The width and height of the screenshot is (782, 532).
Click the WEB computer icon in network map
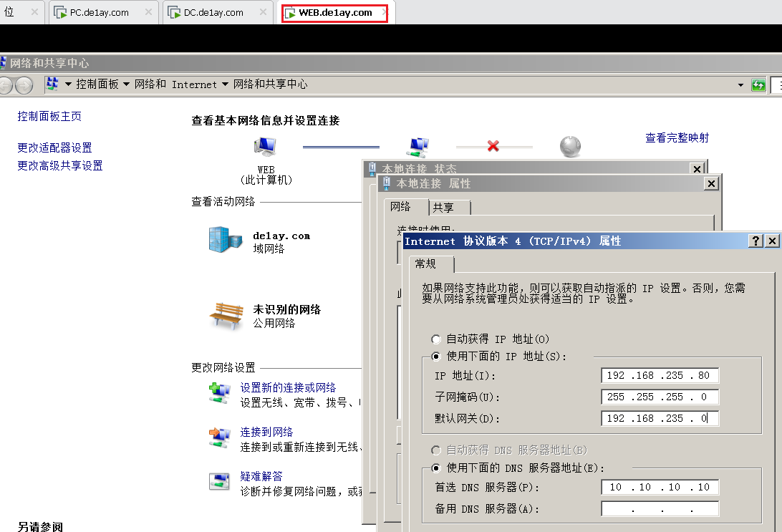pyautogui.click(x=265, y=147)
